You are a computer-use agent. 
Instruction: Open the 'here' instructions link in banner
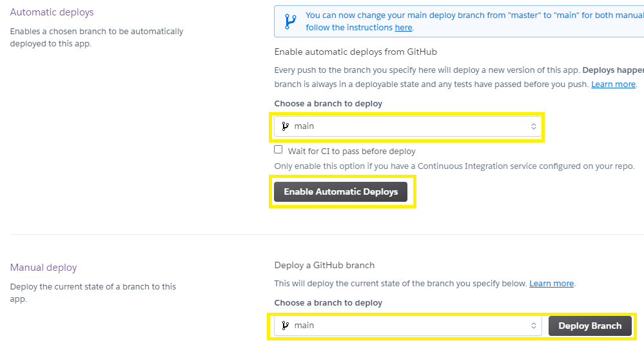tap(404, 28)
